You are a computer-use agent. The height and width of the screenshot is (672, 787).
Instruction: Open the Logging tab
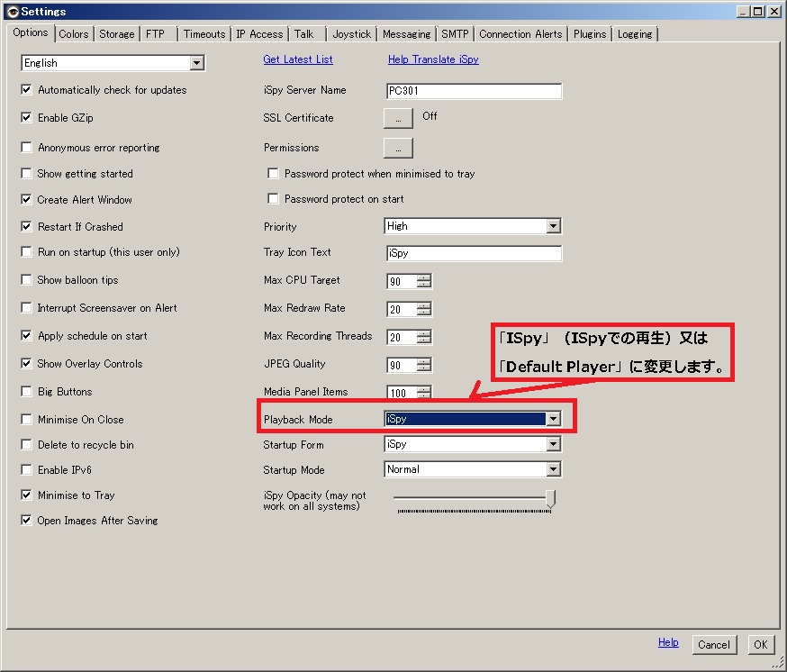tap(635, 34)
